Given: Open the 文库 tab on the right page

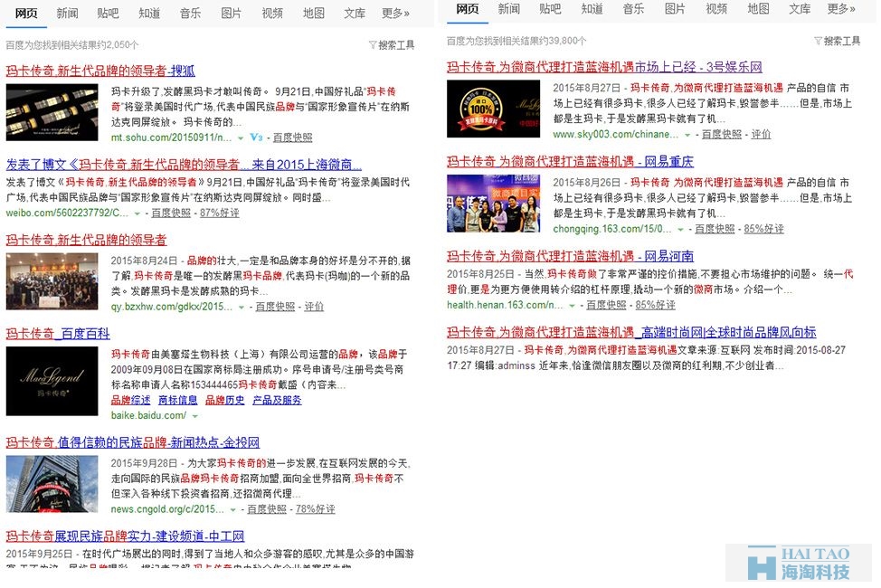Looking at the screenshot, I should point(800,9).
